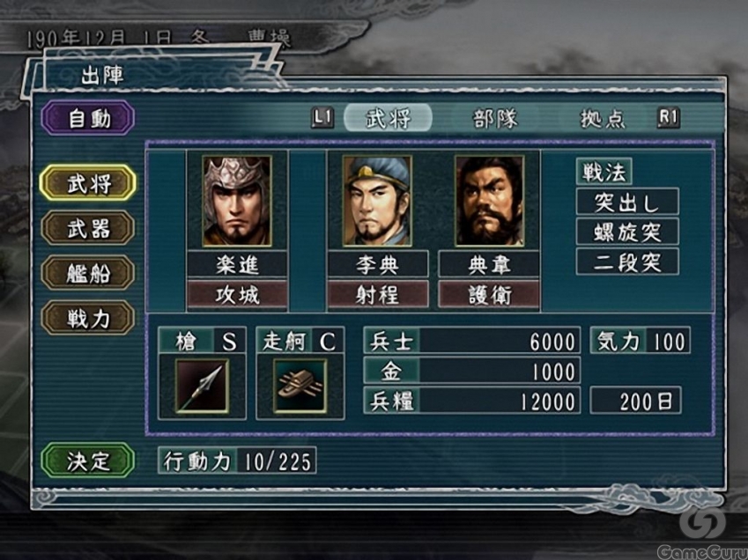Click the R1 shoulder button icon

668,117
